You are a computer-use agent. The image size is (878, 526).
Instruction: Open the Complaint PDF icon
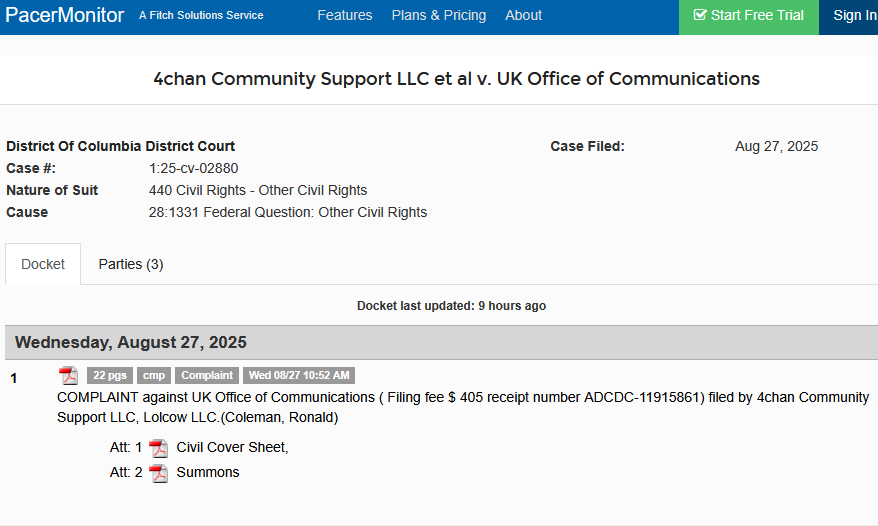click(69, 375)
